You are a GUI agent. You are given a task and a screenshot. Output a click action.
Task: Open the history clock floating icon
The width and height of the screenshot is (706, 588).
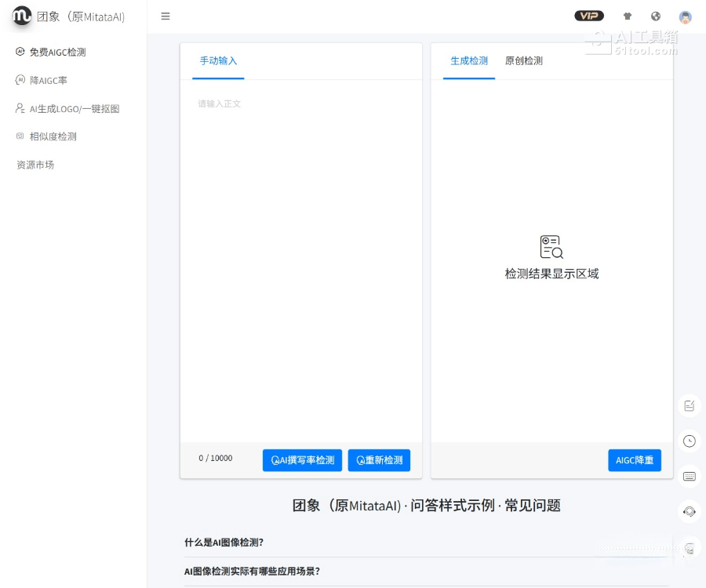[x=690, y=441]
